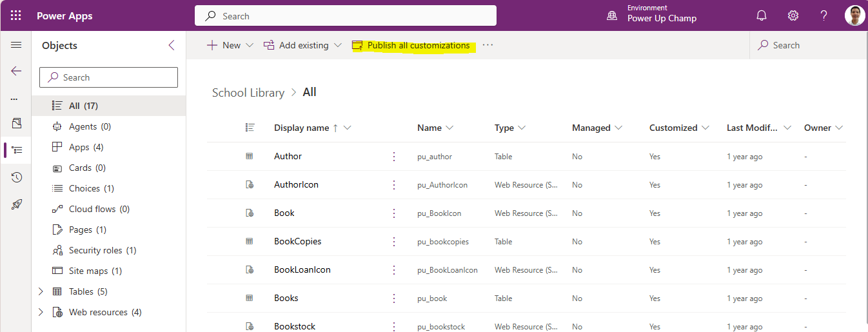Click the Objects panel search field
Viewport: 868px width, 332px height.
point(109,77)
